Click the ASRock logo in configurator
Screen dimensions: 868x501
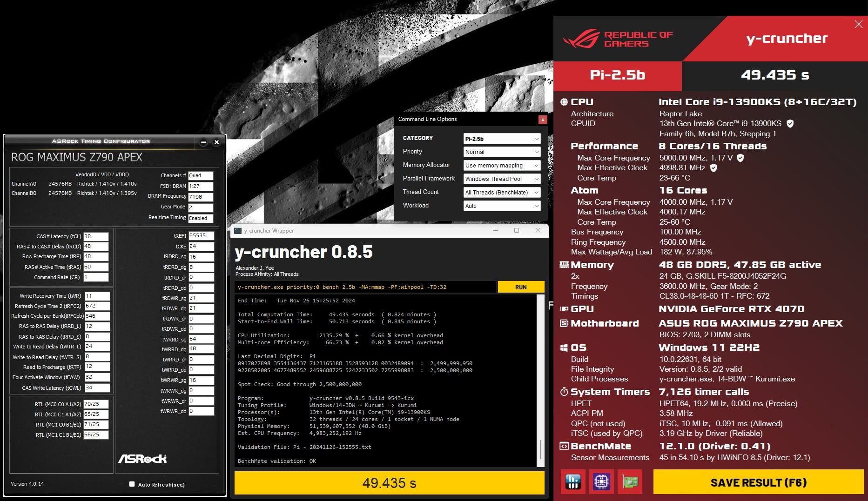point(142,459)
